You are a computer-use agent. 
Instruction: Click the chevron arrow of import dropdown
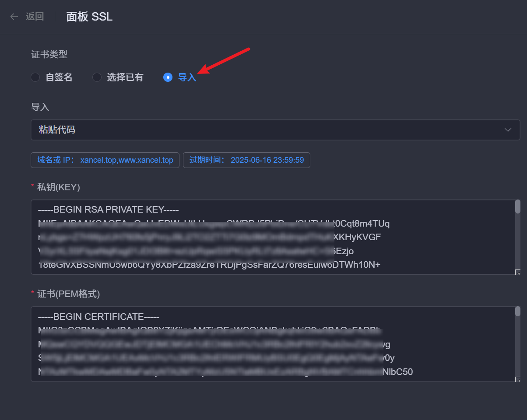(x=508, y=130)
